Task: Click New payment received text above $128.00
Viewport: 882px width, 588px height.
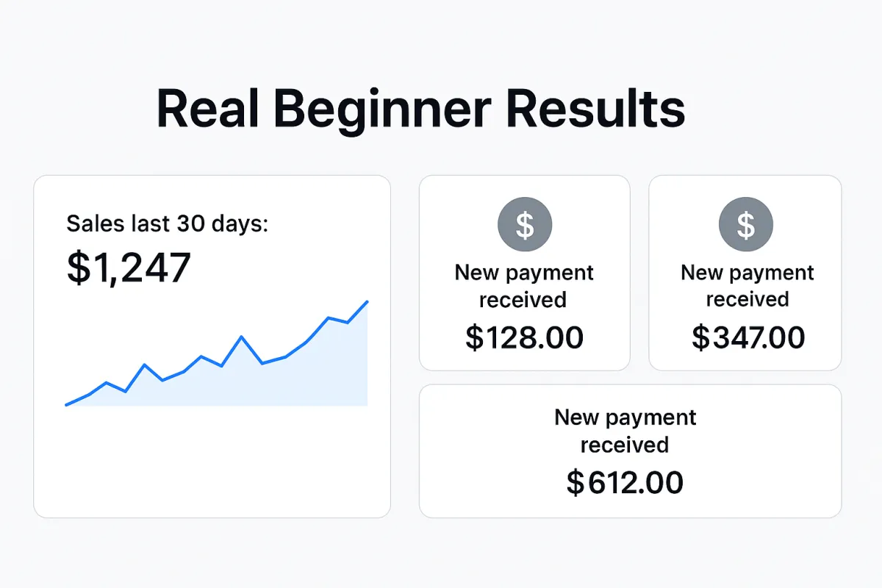Action: [524, 286]
